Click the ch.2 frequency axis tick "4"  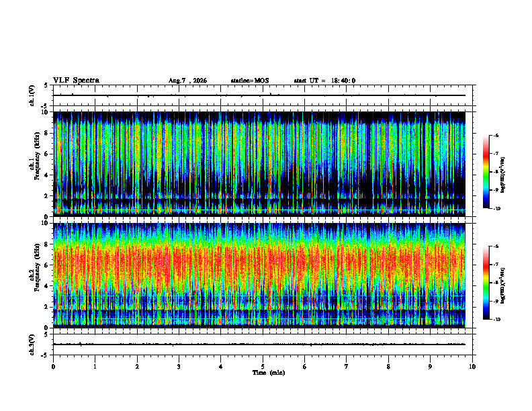(47, 286)
